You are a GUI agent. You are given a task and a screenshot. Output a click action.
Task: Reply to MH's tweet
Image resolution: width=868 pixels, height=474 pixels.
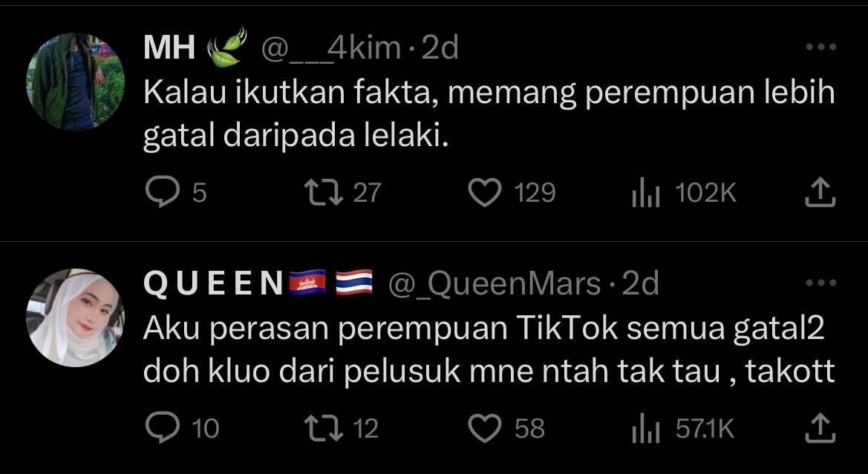tap(157, 194)
